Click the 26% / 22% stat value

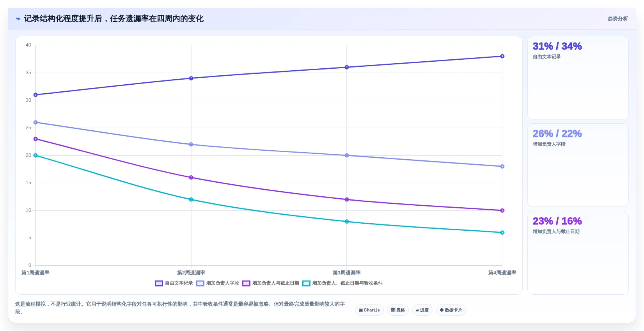557,134
